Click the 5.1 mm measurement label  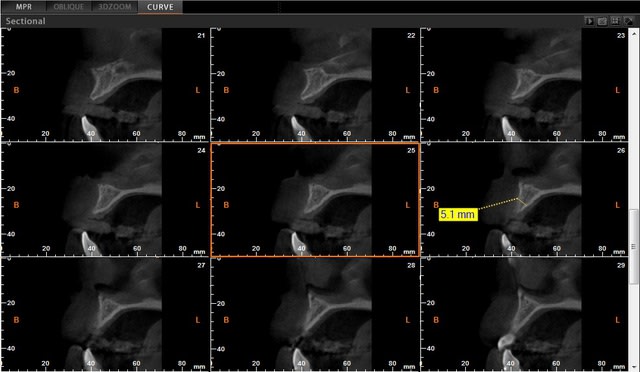458,214
